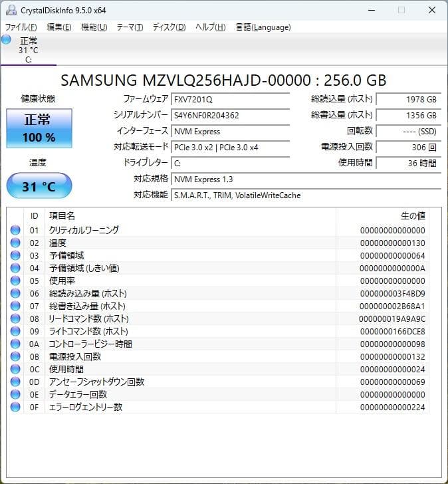Screen dimensions: 448x484
Task: Minimize the CrystalDiskInfo window
Action: click(x=372, y=10)
